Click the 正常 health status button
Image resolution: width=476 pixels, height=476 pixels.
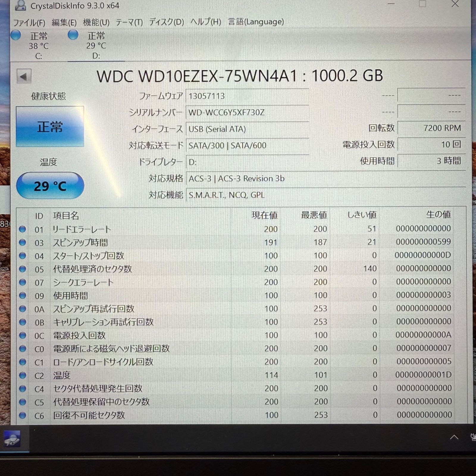click(50, 126)
